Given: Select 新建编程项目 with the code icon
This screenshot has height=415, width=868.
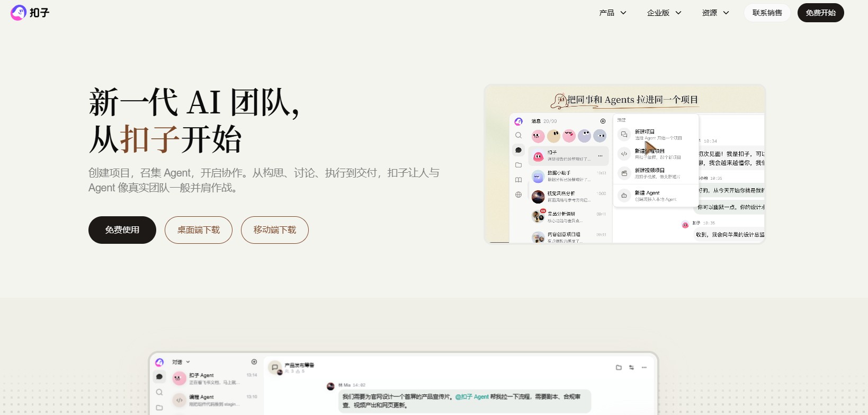Looking at the screenshot, I should [657, 154].
